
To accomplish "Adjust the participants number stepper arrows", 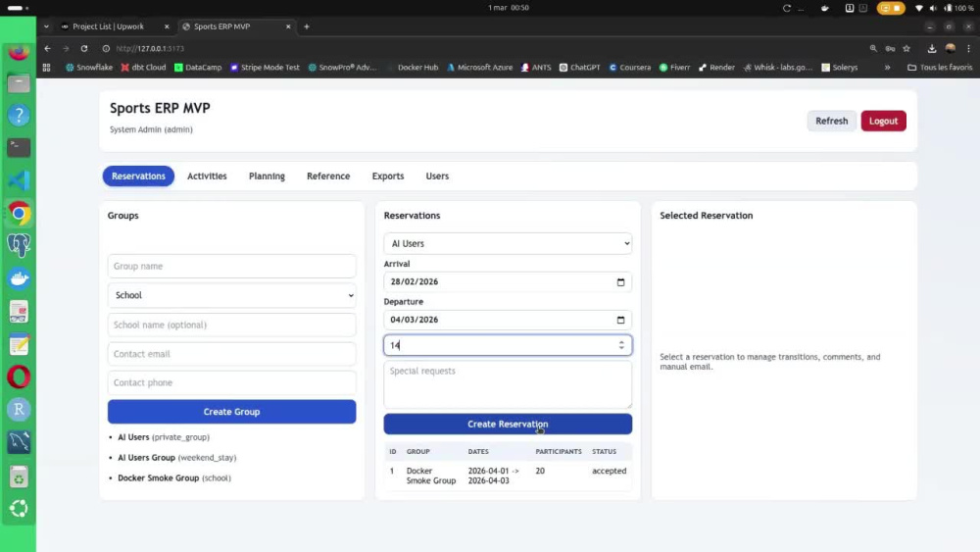I will tap(621, 345).
